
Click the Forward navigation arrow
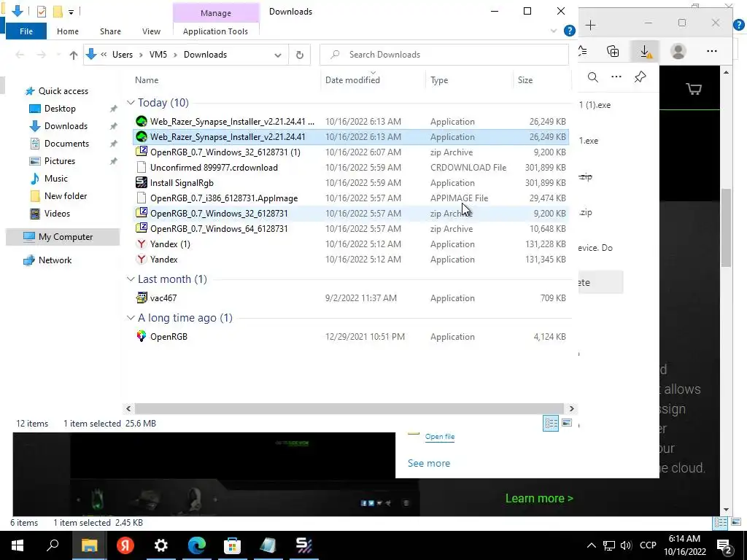pos(42,55)
